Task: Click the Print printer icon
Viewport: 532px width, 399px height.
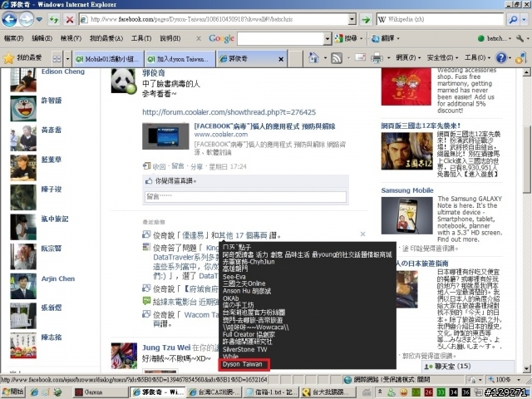Action: click(377, 58)
